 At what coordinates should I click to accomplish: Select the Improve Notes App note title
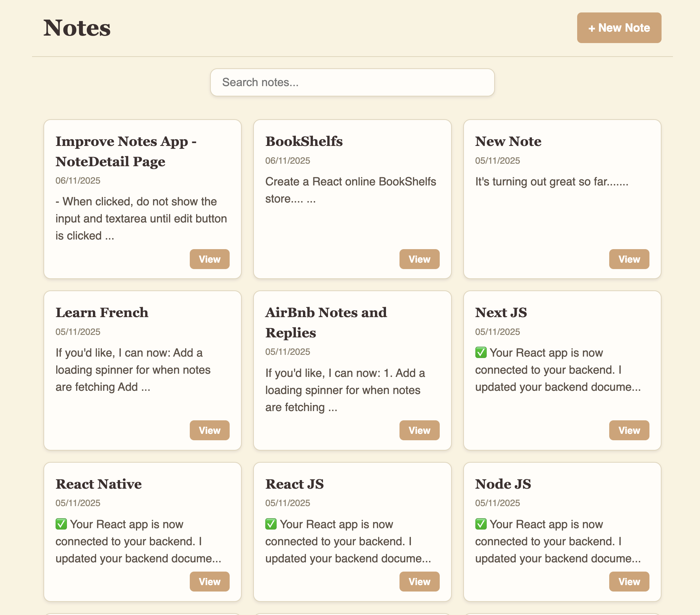(x=126, y=151)
